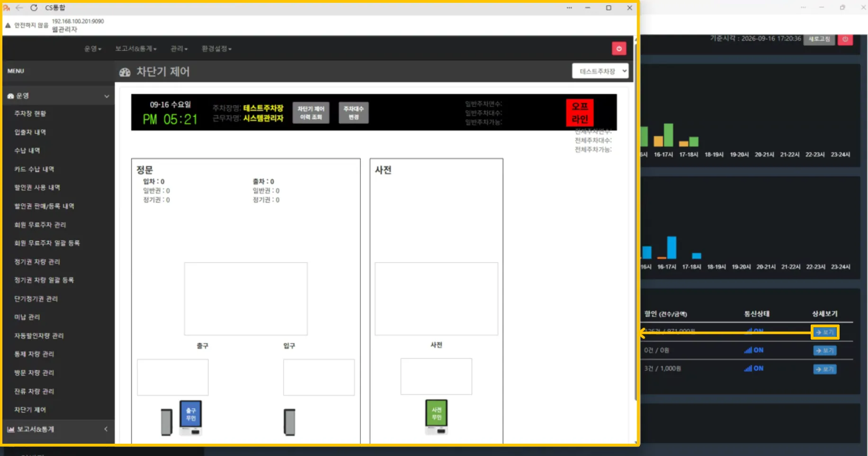Click the page vertical scrollbar in CS통합 window
Image resolution: width=868 pixels, height=456 pixels.
tap(635, 222)
